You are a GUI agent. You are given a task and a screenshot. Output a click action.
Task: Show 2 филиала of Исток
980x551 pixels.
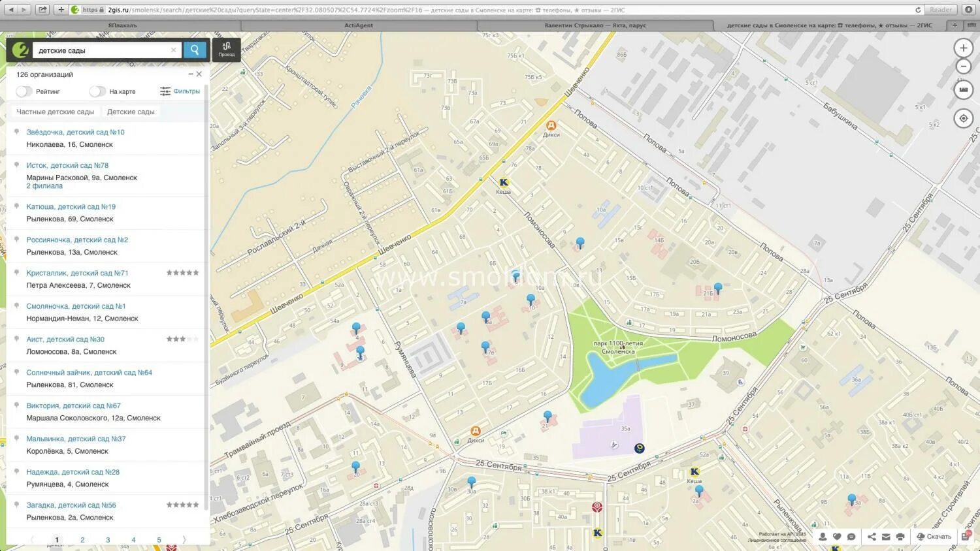point(44,186)
